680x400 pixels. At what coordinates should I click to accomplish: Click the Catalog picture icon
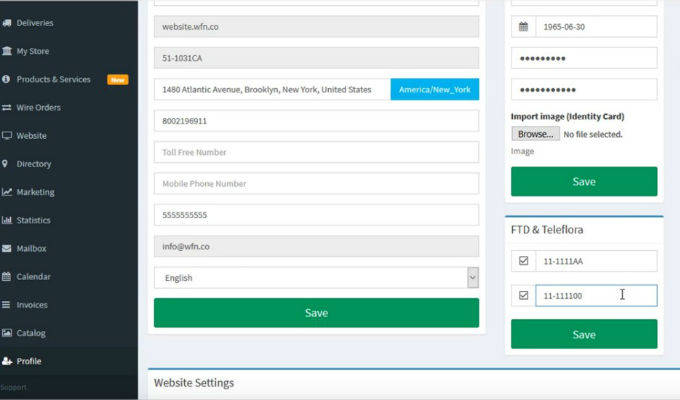[7, 333]
